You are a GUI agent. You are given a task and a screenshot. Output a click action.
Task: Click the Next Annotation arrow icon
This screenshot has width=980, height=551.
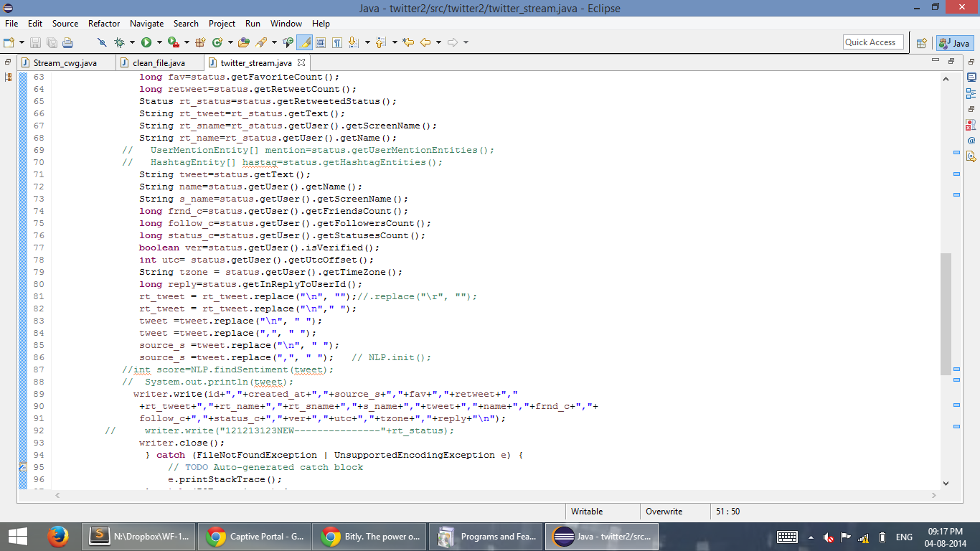click(x=353, y=42)
